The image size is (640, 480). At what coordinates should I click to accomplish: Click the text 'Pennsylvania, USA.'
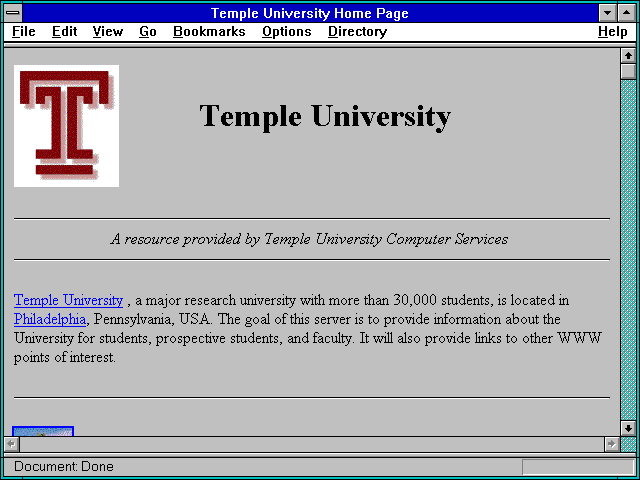[153, 320]
